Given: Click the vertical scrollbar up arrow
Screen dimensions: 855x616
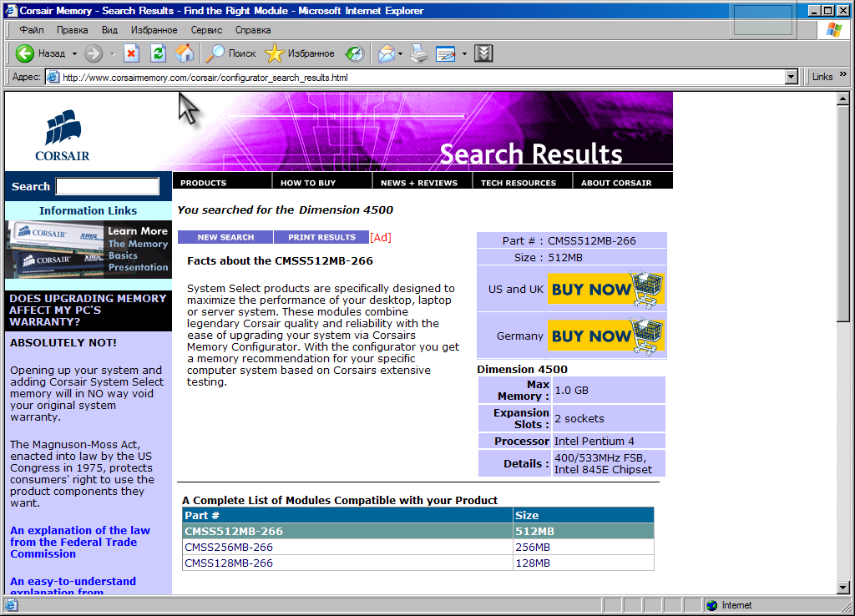Looking at the screenshot, I should point(843,98).
